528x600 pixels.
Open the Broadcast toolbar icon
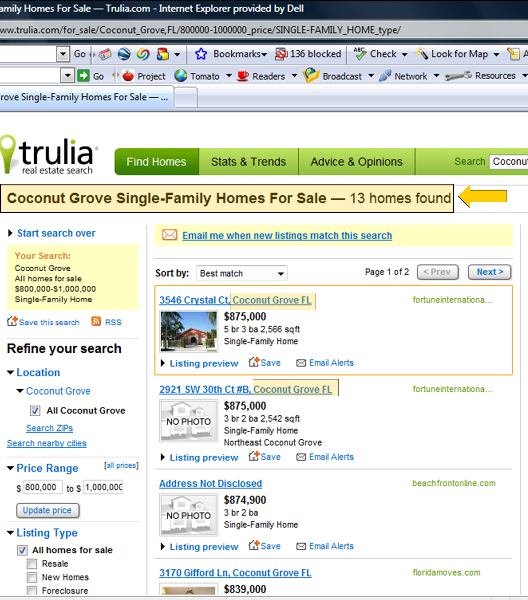pyautogui.click(x=311, y=75)
